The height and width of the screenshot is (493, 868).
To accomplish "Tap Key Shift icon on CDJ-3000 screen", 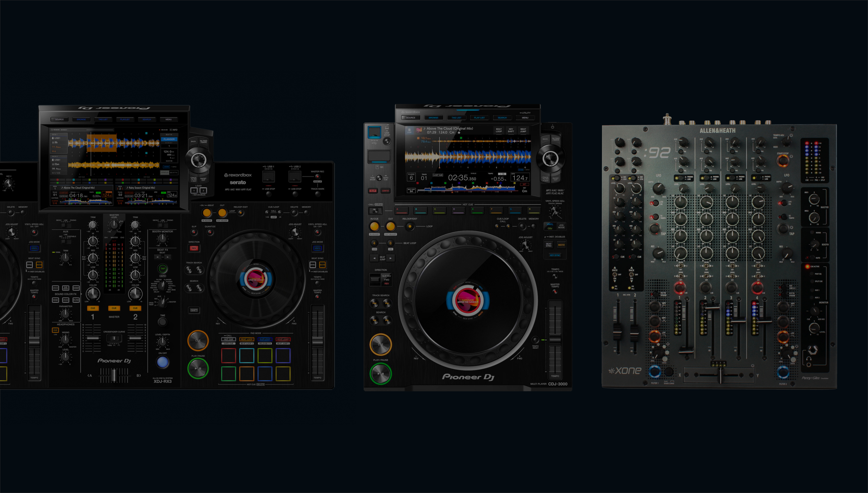I will [511, 130].
